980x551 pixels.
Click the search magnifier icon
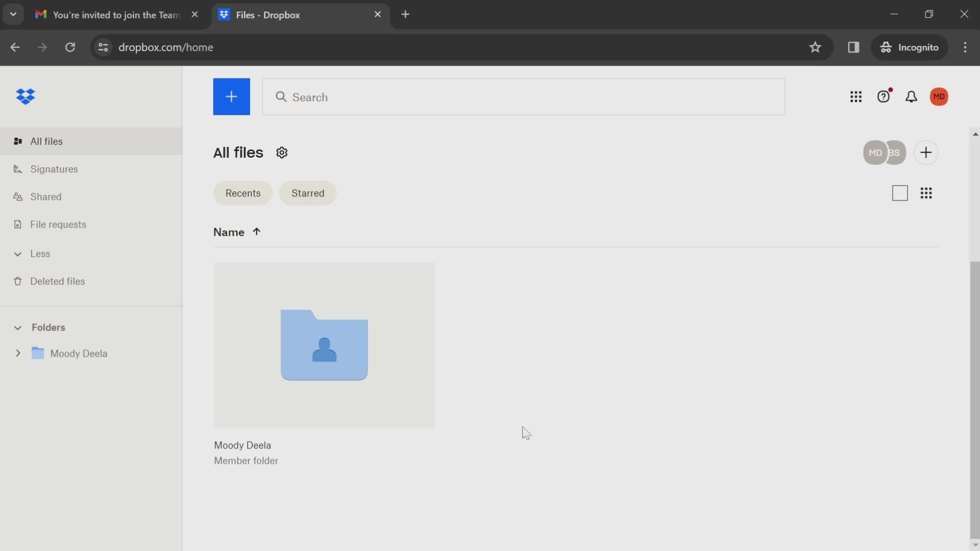point(281,96)
